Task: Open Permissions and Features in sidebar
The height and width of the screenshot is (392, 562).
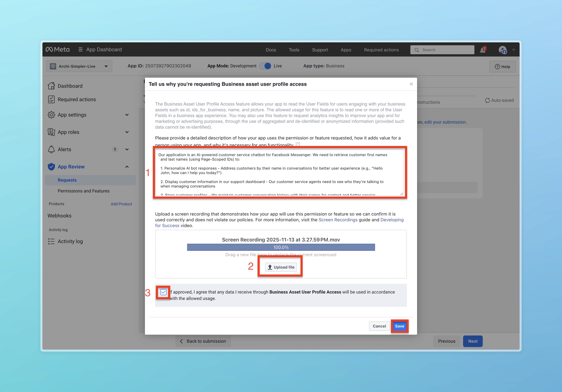Action: click(84, 191)
